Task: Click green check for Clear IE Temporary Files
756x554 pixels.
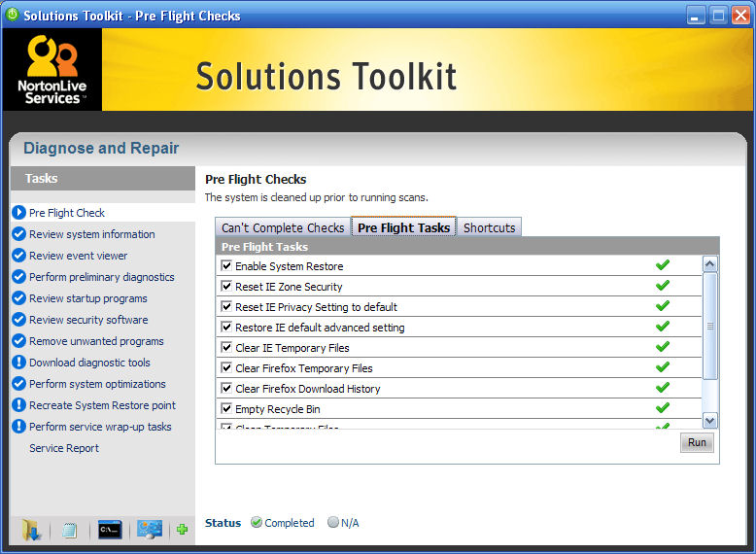Action: pos(663,346)
